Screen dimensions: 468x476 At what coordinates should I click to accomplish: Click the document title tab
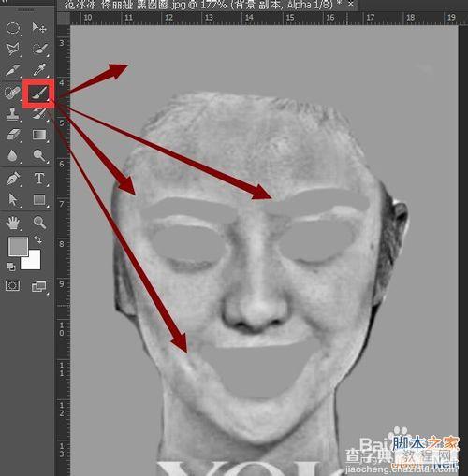(199, 5)
